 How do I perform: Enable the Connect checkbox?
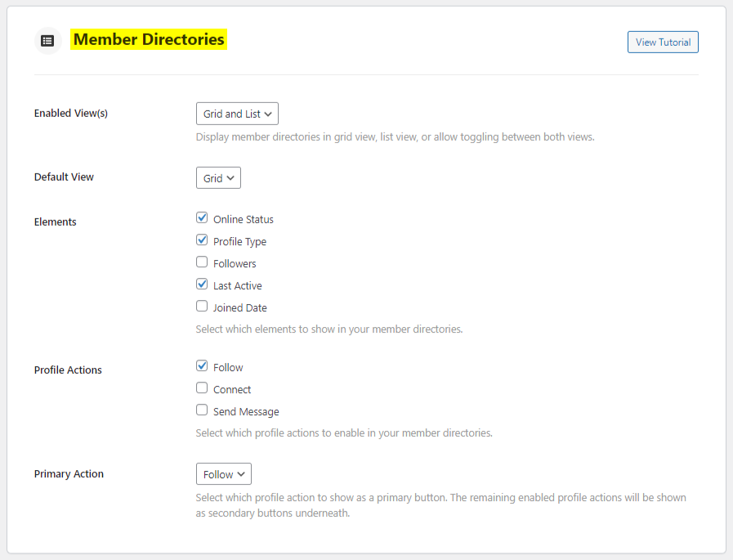pos(202,388)
